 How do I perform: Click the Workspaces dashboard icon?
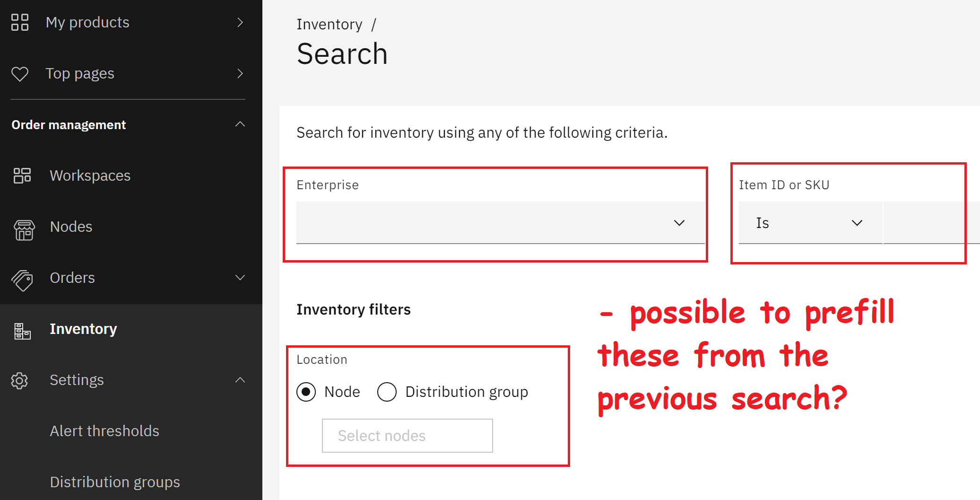pos(22,175)
